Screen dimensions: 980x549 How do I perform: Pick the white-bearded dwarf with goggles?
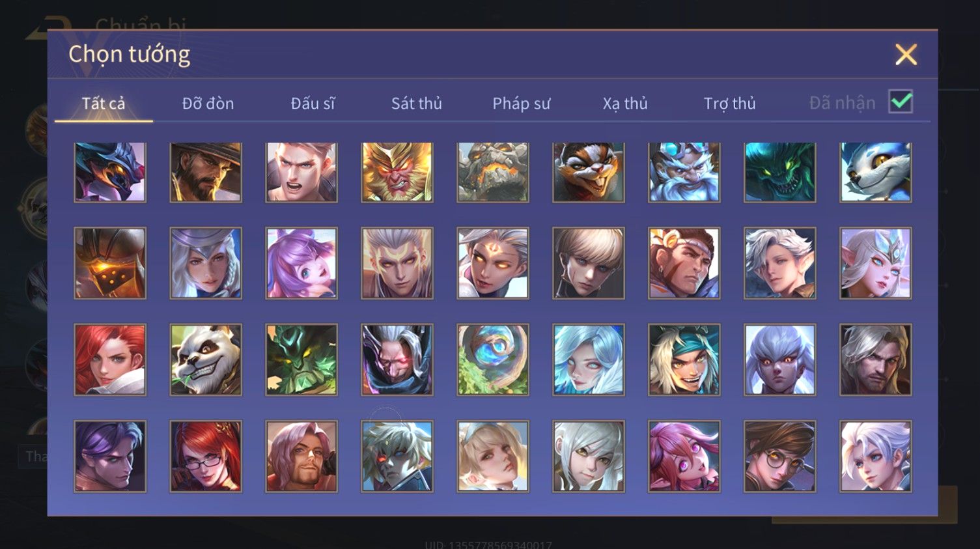[684, 172]
